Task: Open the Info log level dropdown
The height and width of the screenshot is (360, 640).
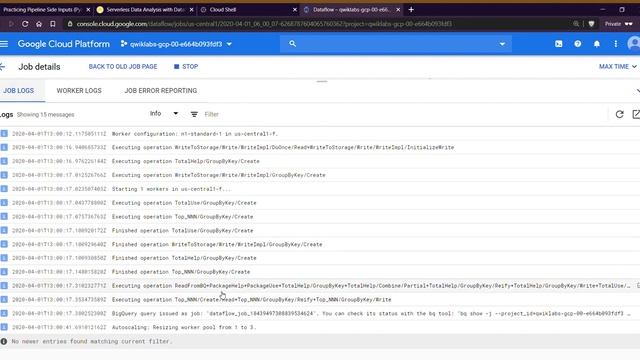Action: click(164, 113)
